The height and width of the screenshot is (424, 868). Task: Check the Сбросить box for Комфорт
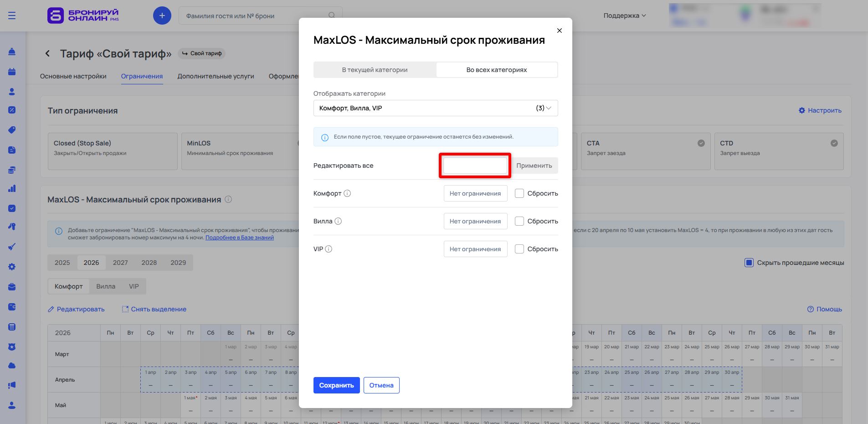pyautogui.click(x=519, y=193)
